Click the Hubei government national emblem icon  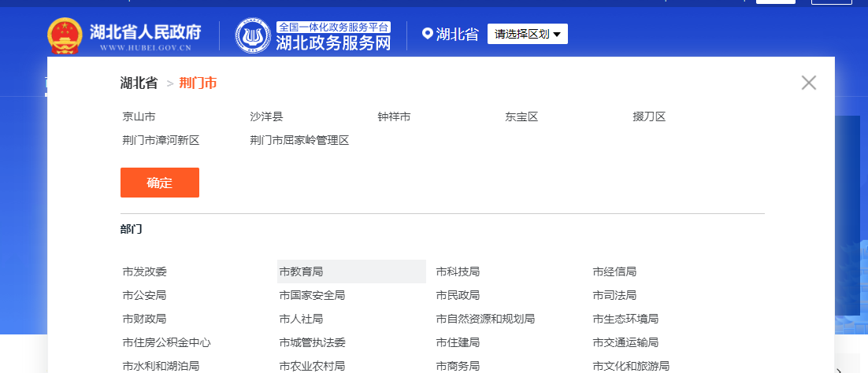(x=65, y=35)
